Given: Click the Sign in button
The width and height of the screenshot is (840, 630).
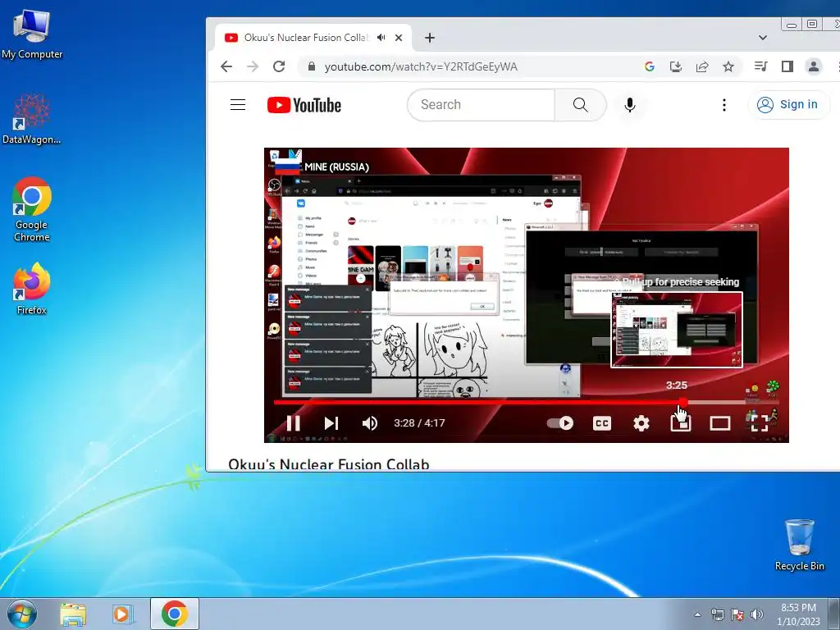Looking at the screenshot, I should (x=788, y=104).
